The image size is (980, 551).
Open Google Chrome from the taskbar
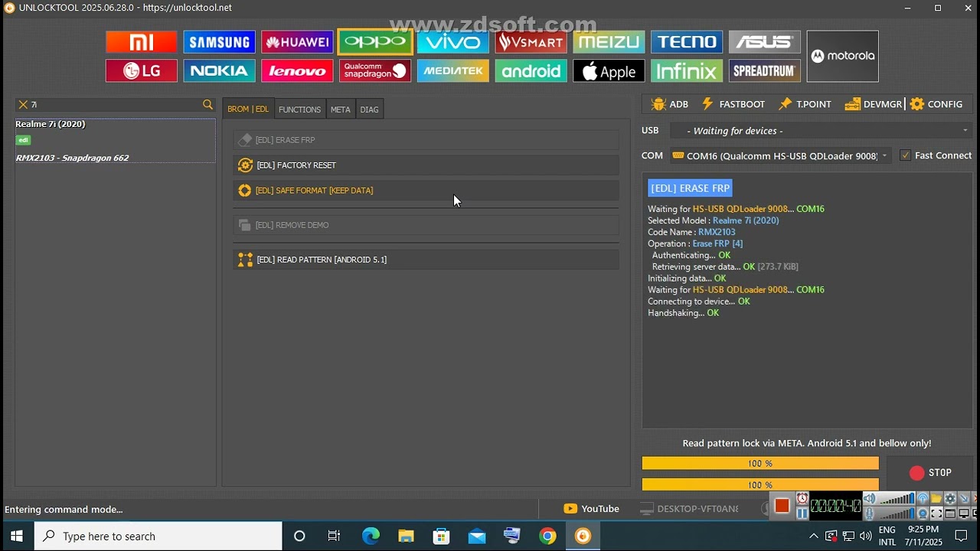click(547, 536)
